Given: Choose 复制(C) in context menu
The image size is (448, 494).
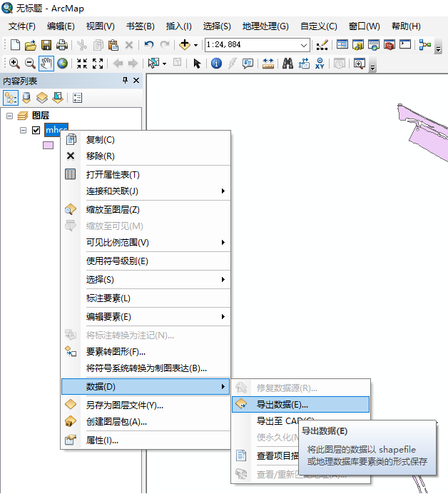Looking at the screenshot, I should (x=146, y=140).
